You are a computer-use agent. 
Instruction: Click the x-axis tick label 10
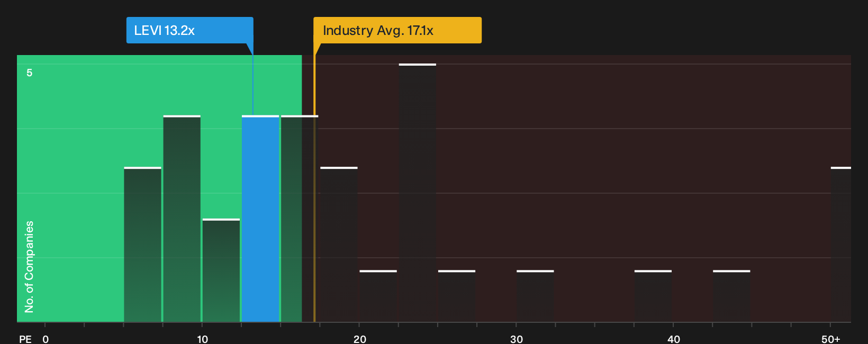pyautogui.click(x=203, y=339)
